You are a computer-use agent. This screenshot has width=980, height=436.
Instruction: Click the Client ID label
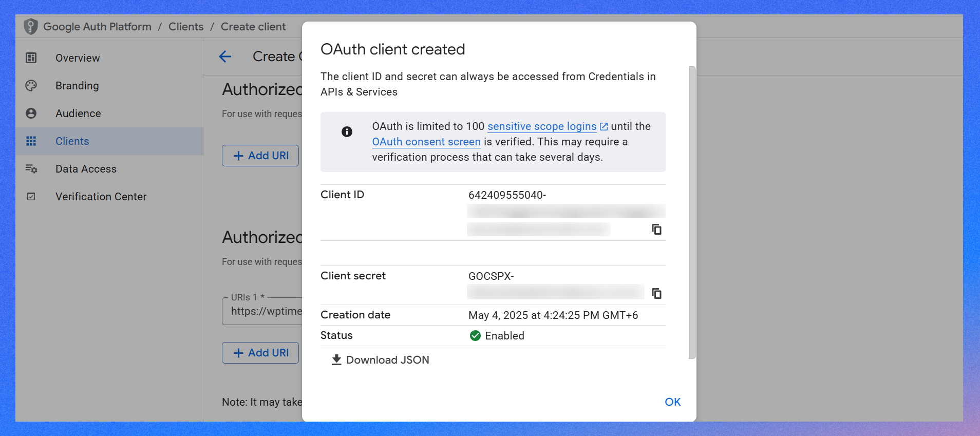click(x=343, y=195)
